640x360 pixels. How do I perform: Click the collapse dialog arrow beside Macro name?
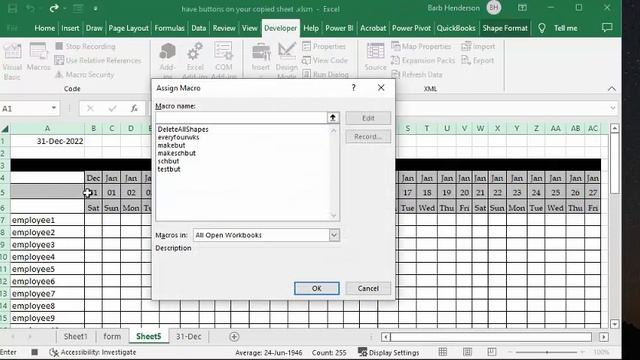333,118
